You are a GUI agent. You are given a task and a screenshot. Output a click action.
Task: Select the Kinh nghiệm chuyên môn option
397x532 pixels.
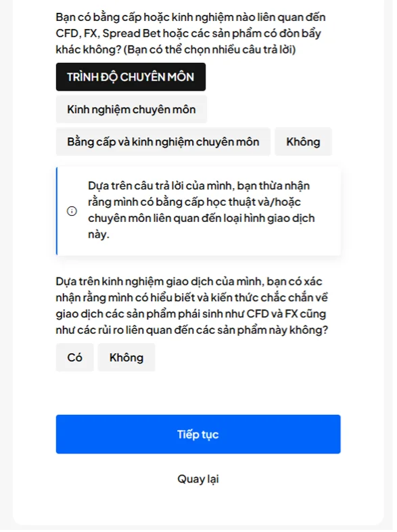point(131,109)
